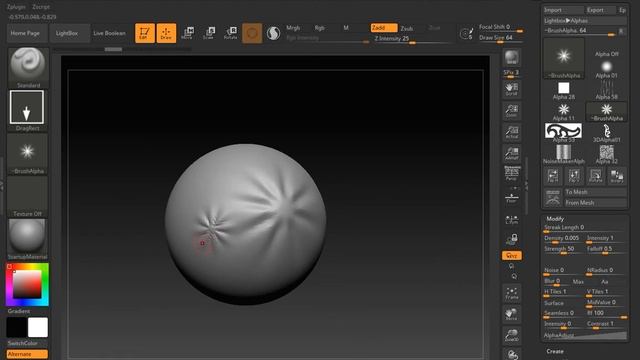Viewport: 640px width, 360px height.
Task: Click the dynamic brush size icon
Action: (466, 33)
